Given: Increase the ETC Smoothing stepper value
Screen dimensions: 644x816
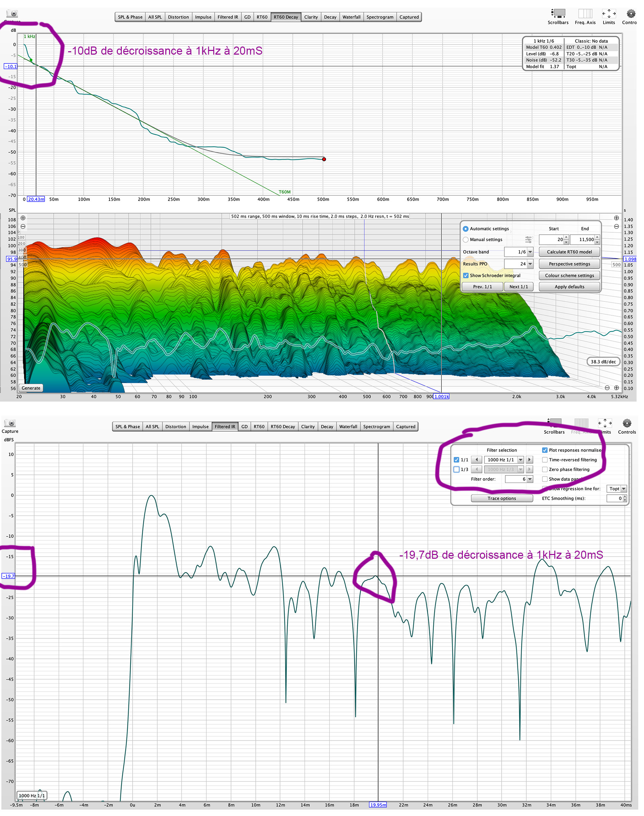Looking at the screenshot, I should point(625,496).
